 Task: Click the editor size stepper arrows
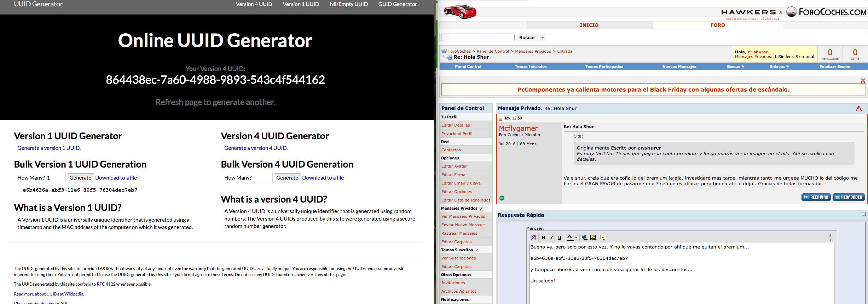pyautogui.click(x=830, y=238)
